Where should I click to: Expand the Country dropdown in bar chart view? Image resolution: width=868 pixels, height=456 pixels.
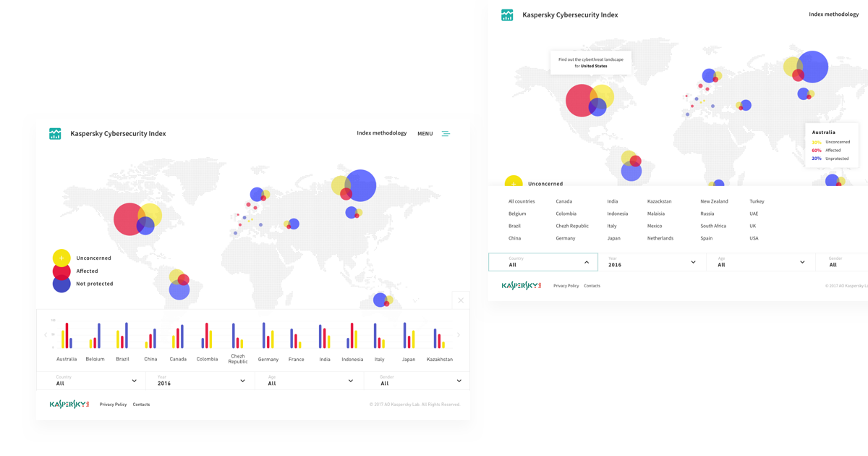pyautogui.click(x=91, y=381)
